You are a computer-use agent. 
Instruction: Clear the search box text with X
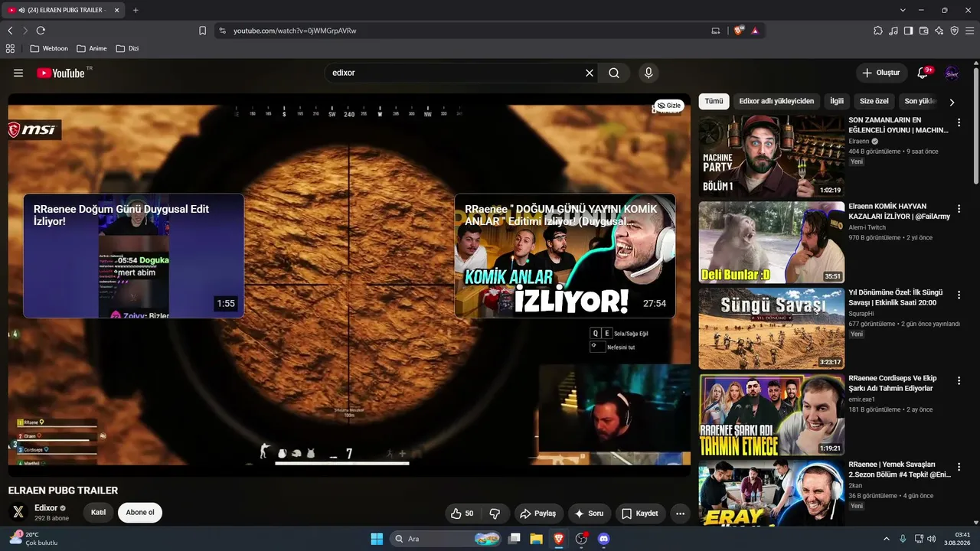pos(590,73)
